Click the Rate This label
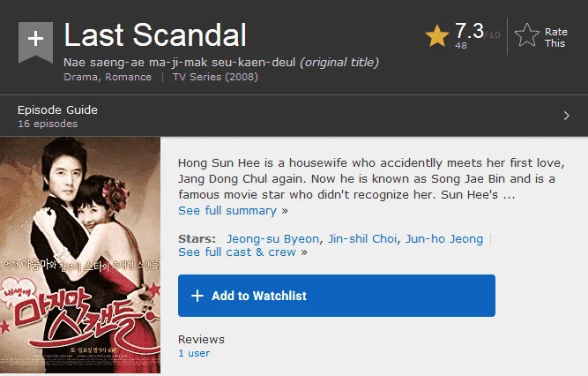 (x=555, y=37)
